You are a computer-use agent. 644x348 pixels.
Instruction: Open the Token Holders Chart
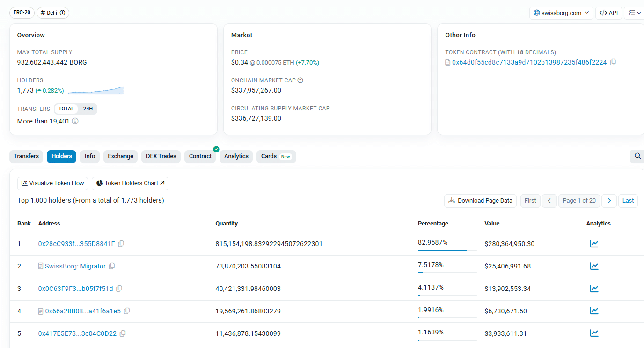pos(130,183)
